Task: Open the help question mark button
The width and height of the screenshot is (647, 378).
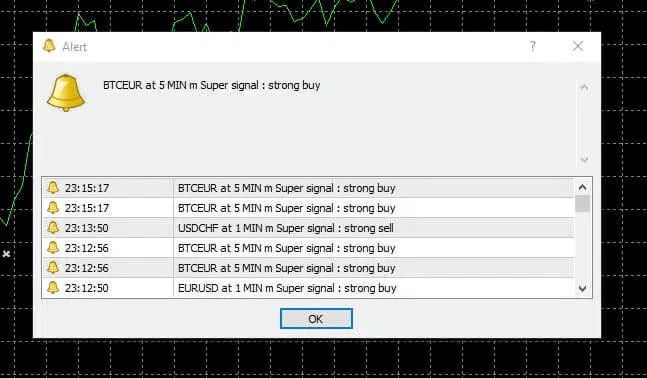Action: (533, 46)
